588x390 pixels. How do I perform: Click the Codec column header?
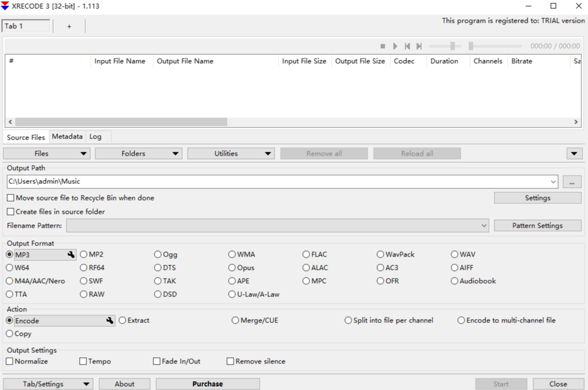pyautogui.click(x=409, y=61)
